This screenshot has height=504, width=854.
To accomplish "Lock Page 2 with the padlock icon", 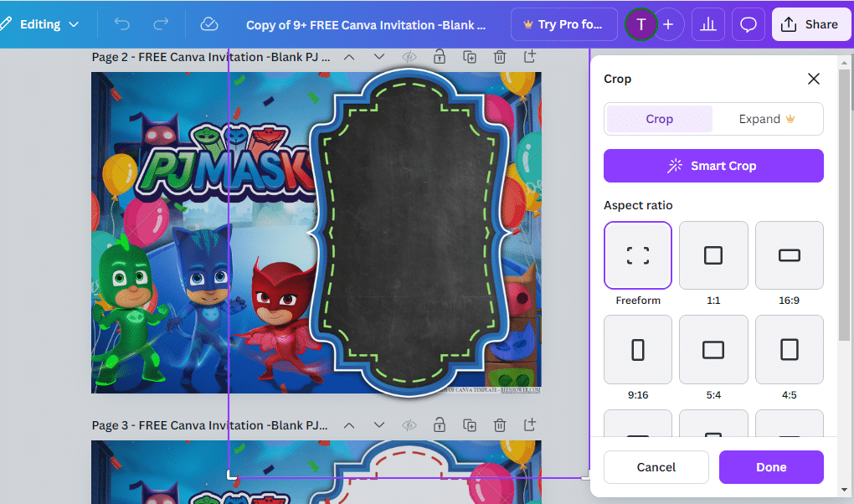I will click(x=440, y=57).
